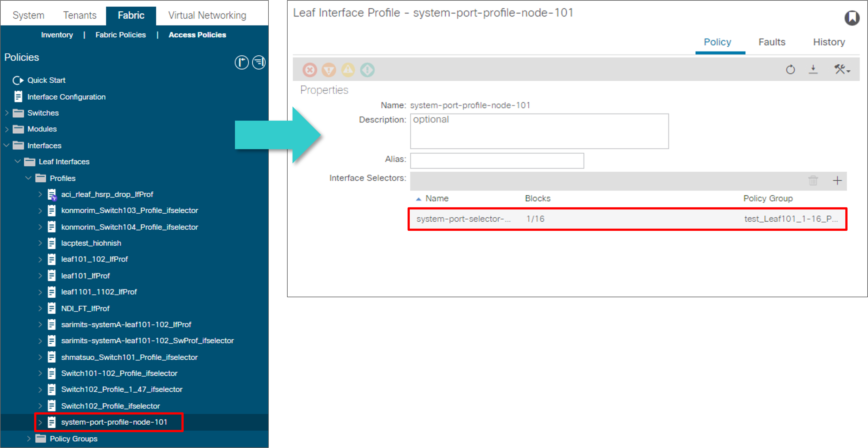Collapse the Policies navigation tree
868x448 pixels.
(x=258, y=62)
